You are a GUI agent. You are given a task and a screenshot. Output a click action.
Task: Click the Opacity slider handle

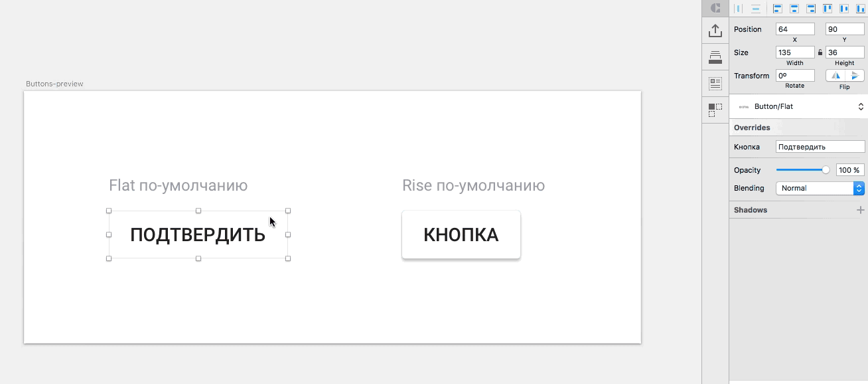coord(826,170)
